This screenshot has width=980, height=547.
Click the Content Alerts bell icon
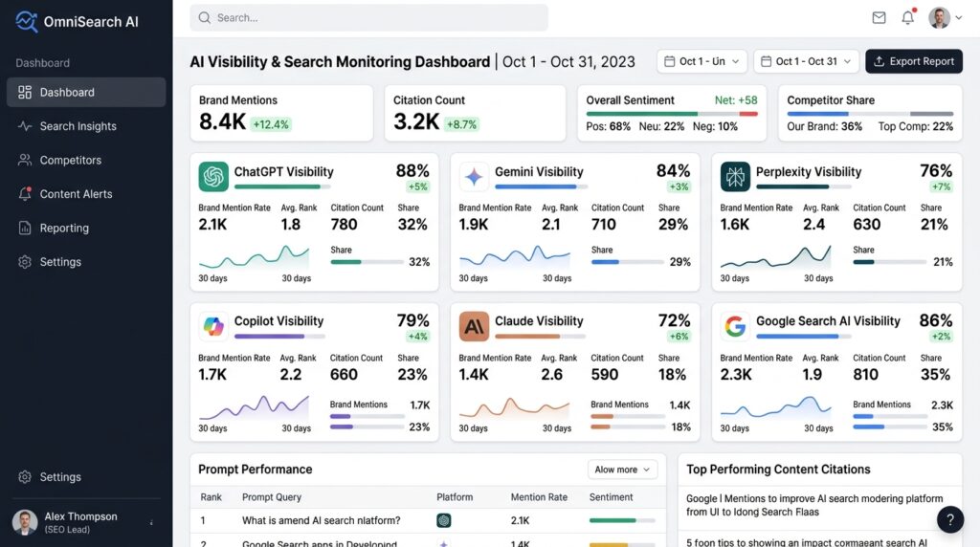[x=25, y=193]
